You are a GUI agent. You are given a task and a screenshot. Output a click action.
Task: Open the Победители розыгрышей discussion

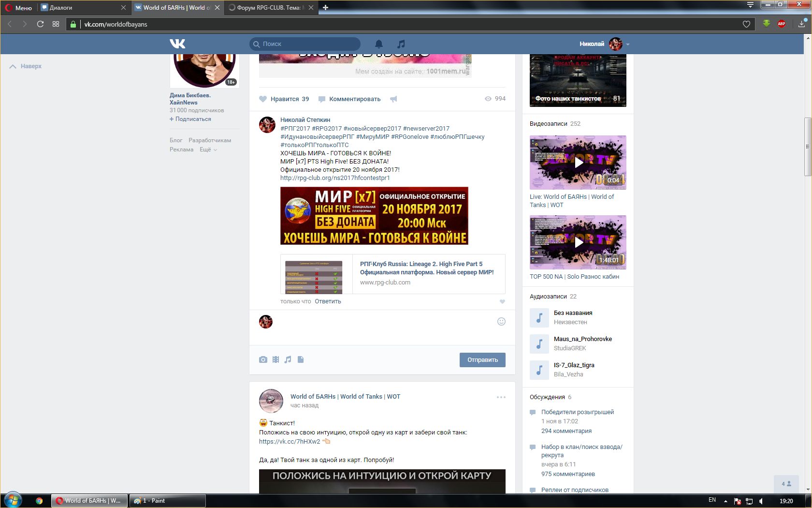[x=578, y=412]
